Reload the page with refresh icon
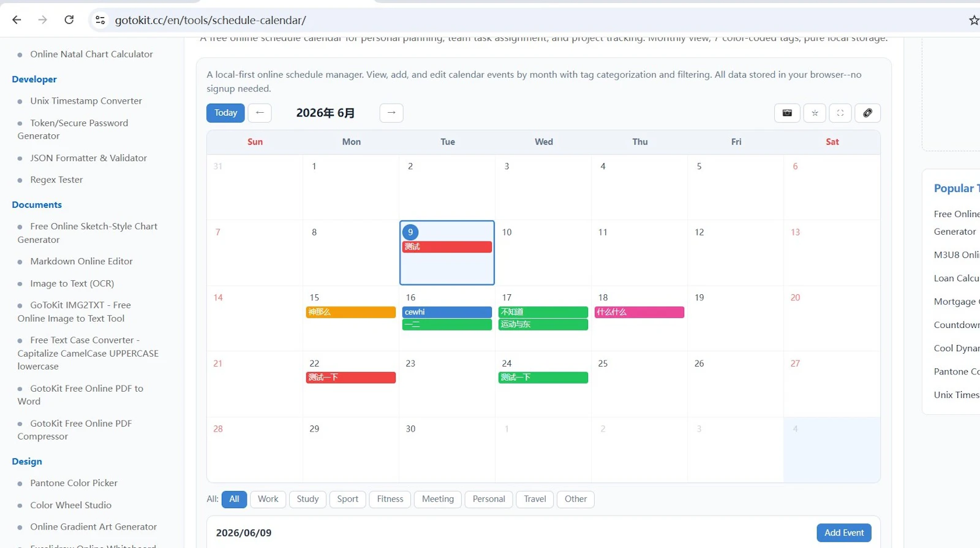 [69, 20]
